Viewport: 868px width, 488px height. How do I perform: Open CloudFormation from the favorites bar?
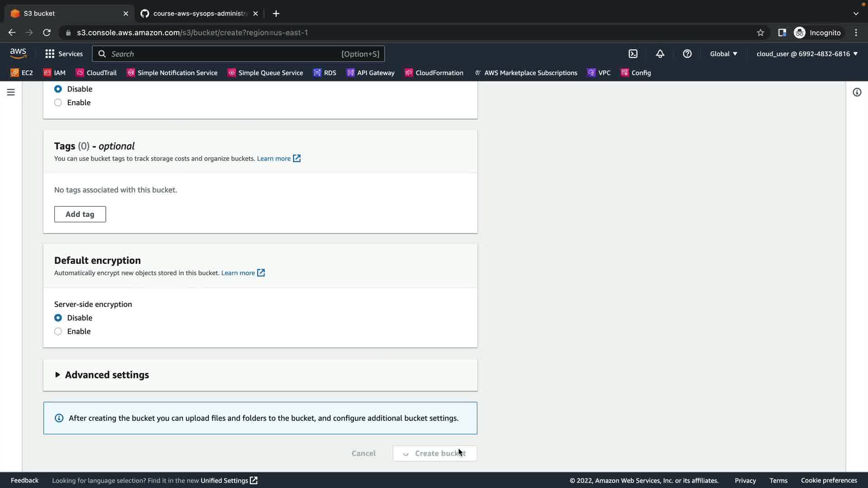434,73
